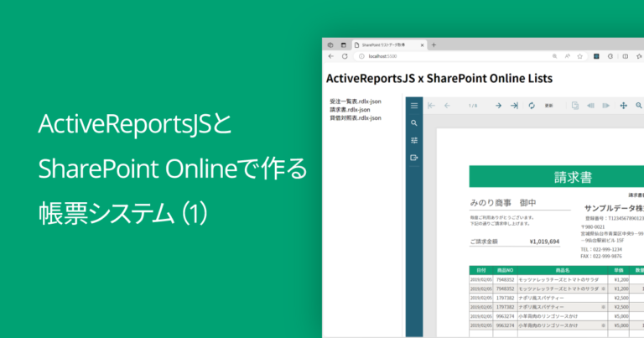The image size is (644, 338).
Task: Click browser extensions icon beside the dark square
Action: 610,56
